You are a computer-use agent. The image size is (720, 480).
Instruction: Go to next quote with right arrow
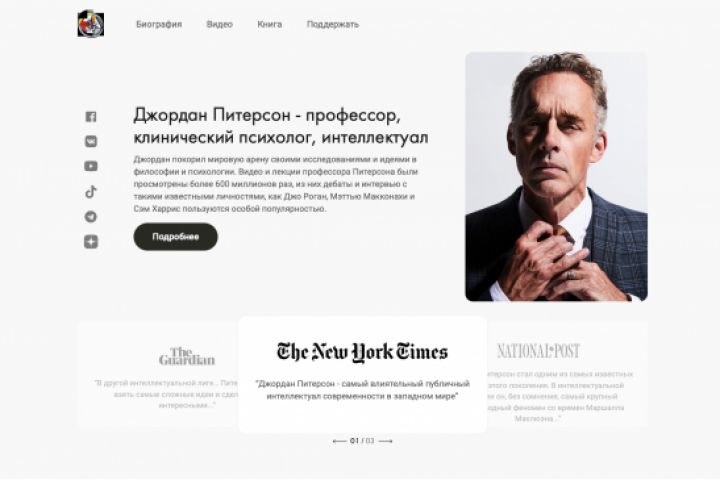(x=385, y=441)
